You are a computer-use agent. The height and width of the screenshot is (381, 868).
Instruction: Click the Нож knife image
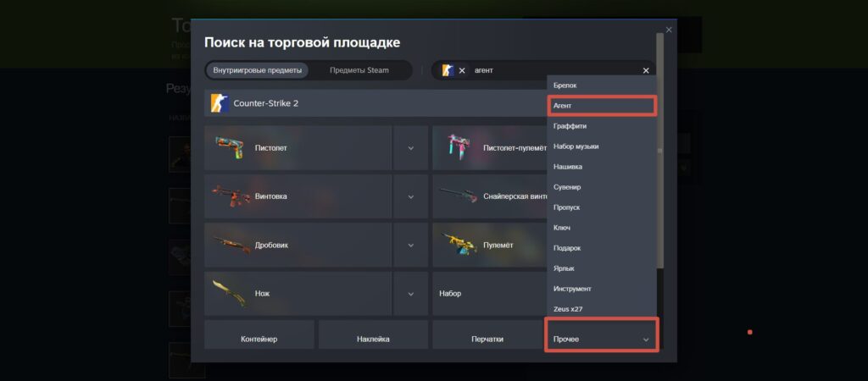coord(228,293)
